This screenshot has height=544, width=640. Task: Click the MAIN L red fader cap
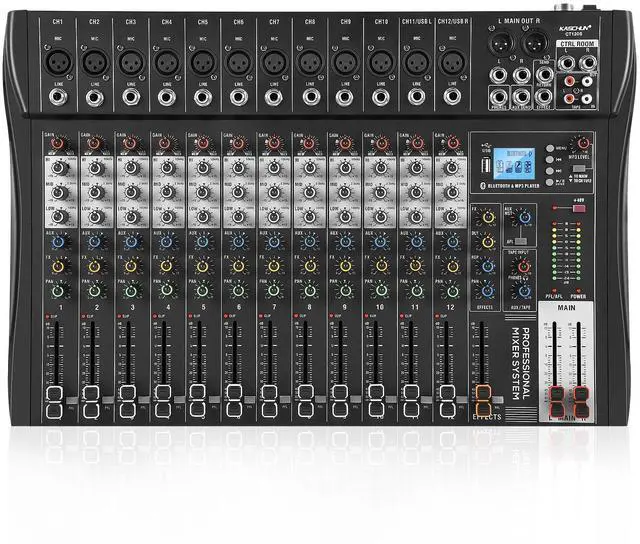coord(556,402)
